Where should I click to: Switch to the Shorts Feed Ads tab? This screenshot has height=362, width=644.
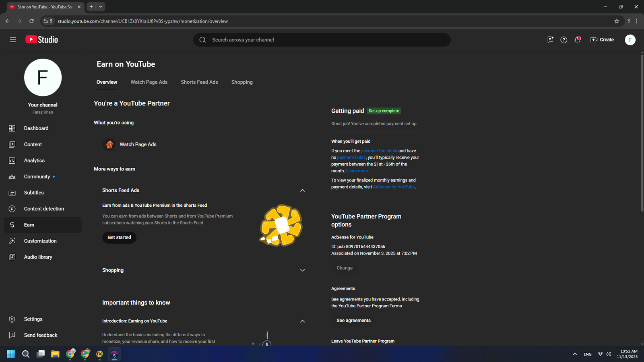[199, 82]
